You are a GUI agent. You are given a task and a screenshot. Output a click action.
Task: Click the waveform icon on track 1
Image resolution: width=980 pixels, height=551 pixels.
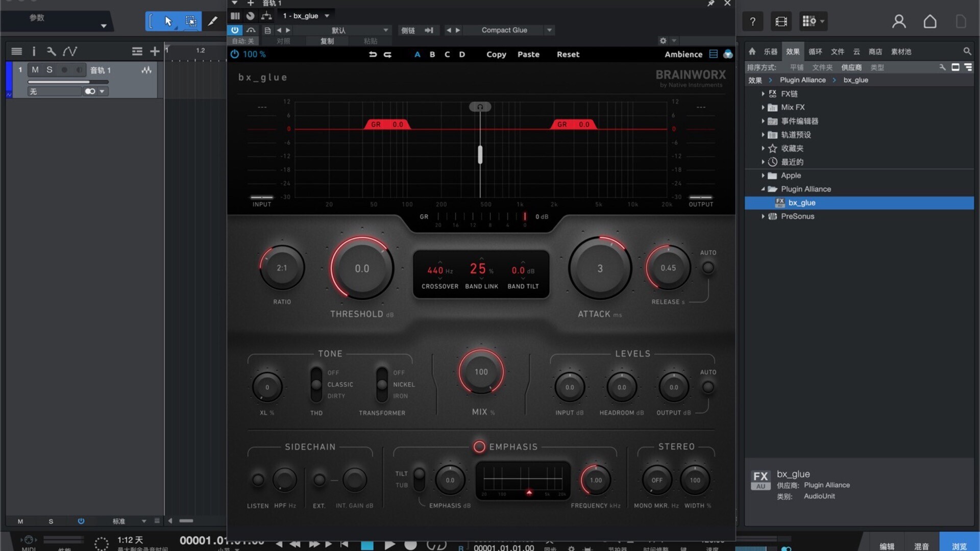(x=146, y=70)
